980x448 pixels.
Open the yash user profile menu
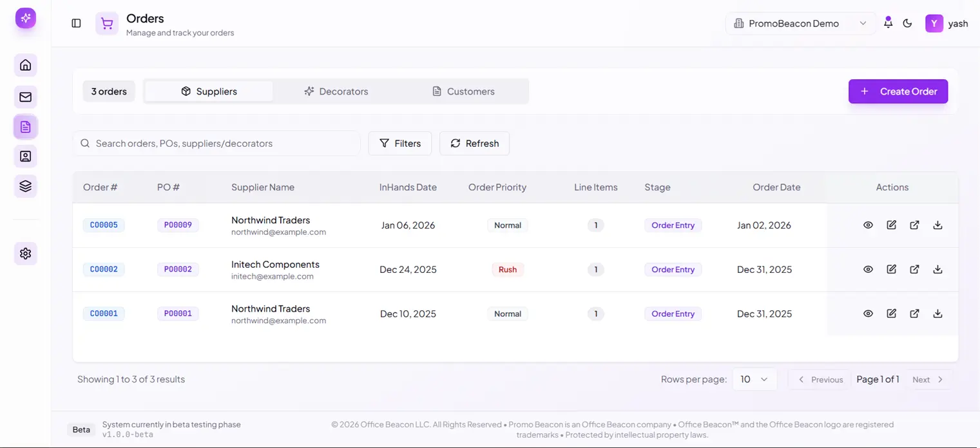[946, 23]
